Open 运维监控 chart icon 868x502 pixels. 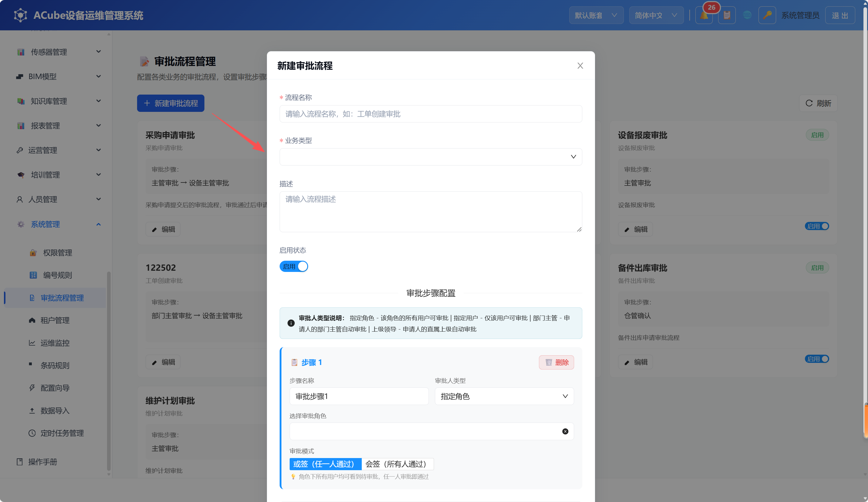pyautogui.click(x=32, y=343)
